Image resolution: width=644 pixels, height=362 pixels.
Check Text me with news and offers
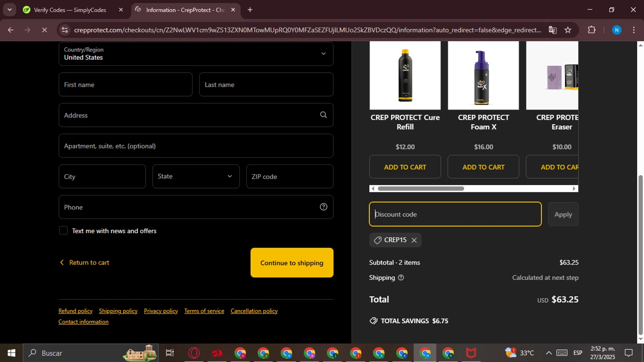[63, 231]
